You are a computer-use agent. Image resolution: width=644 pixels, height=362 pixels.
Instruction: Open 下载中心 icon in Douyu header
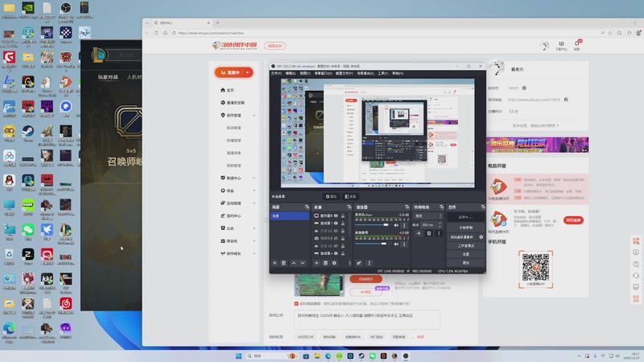561,45
